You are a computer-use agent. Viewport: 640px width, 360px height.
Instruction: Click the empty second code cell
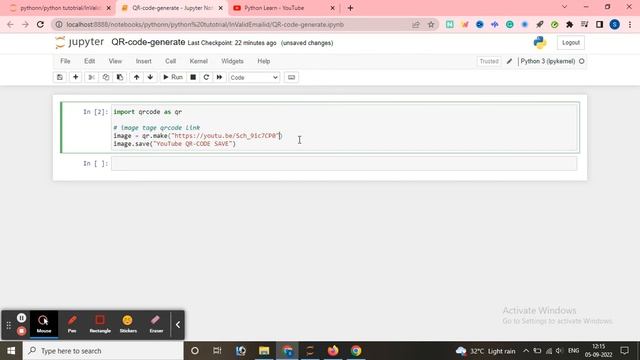344,164
